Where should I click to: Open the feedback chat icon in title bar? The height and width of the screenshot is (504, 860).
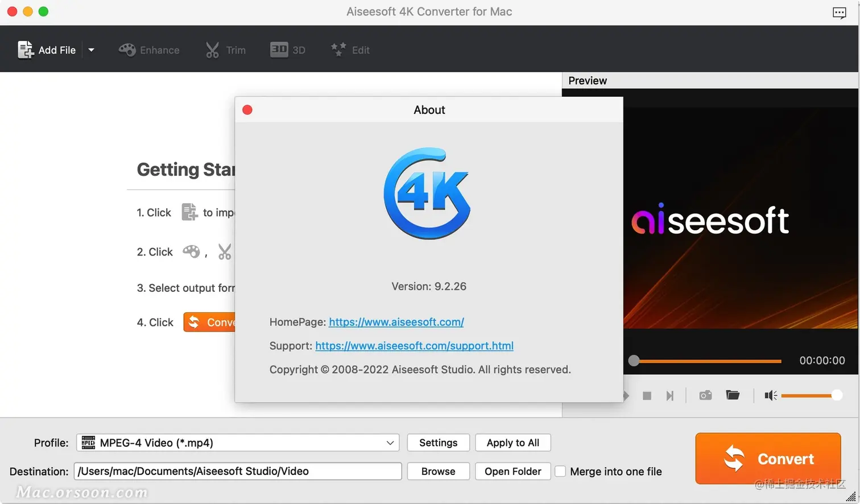click(840, 13)
